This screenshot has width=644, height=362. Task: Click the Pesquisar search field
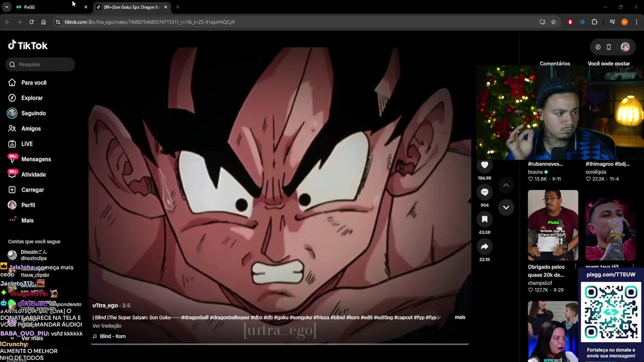point(41,64)
